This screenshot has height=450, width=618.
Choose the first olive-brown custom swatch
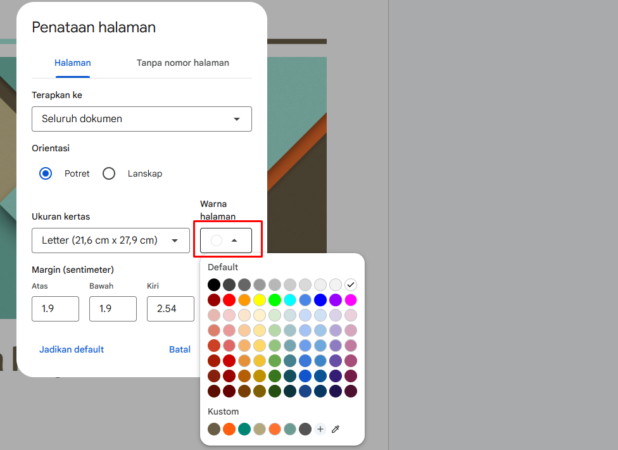pos(214,429)
